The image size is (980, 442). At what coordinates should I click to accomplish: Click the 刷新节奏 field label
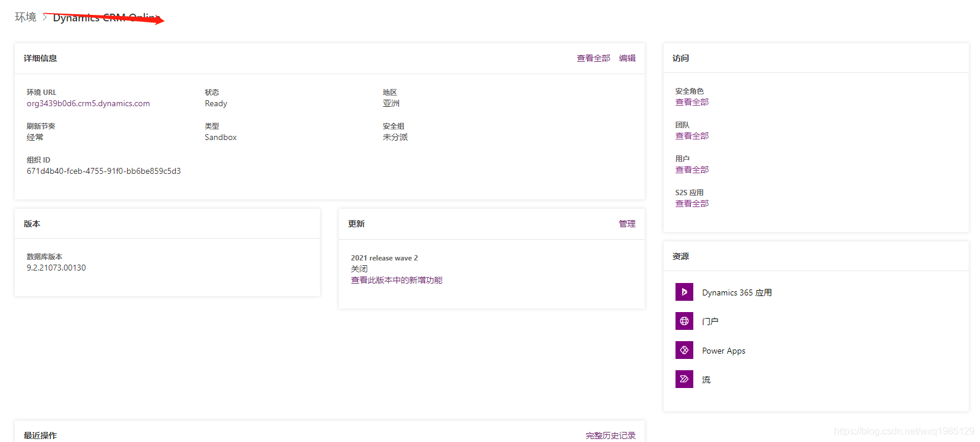click(x=41, y=126)
